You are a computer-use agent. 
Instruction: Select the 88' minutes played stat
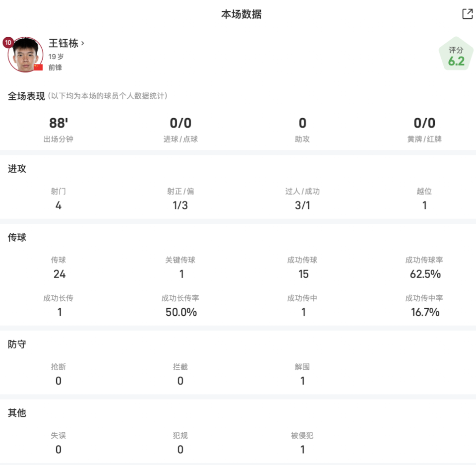pyautogui.click(x=59, y=123)
